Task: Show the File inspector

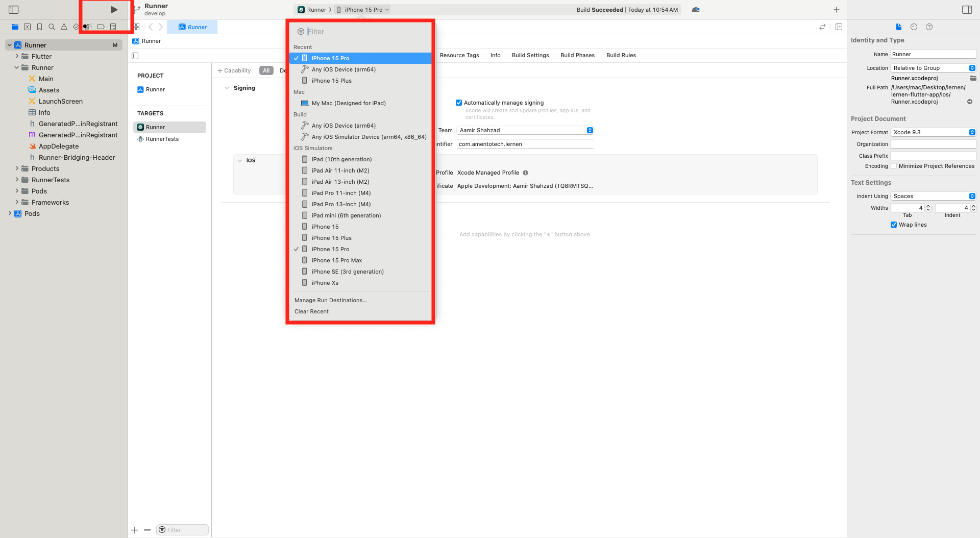Action: (899, 27)
